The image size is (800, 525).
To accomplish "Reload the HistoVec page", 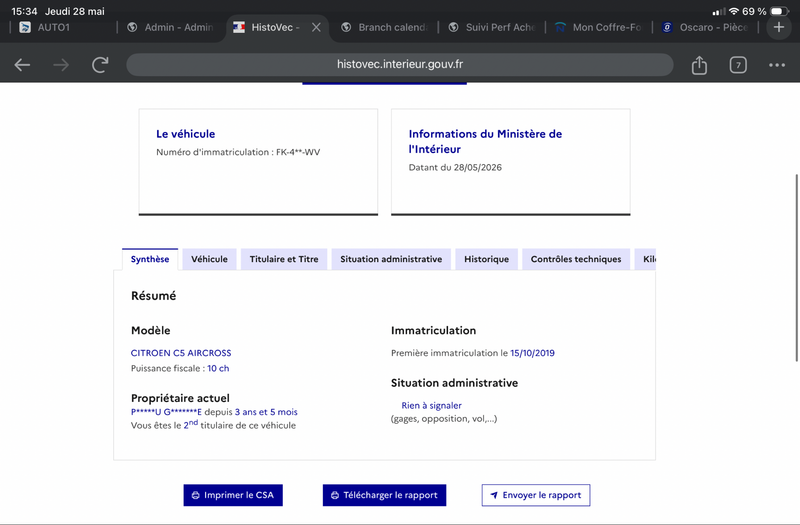I will (100, 65).
